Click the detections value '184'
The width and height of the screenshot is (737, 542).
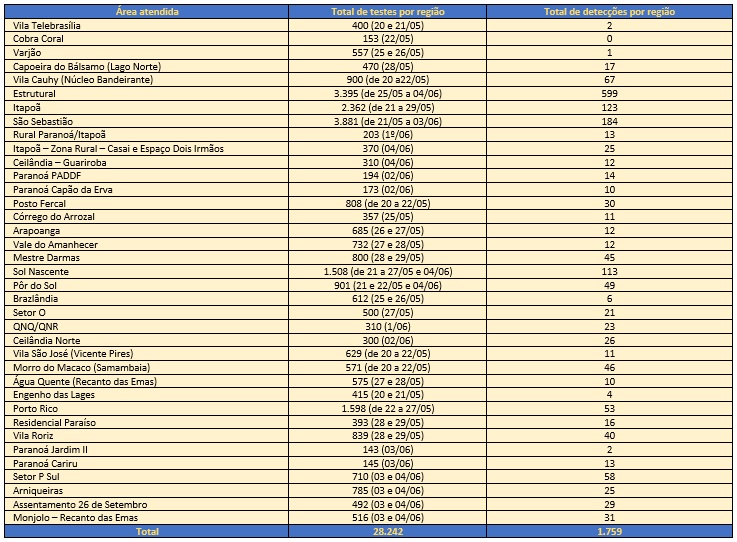click(610, 121)
